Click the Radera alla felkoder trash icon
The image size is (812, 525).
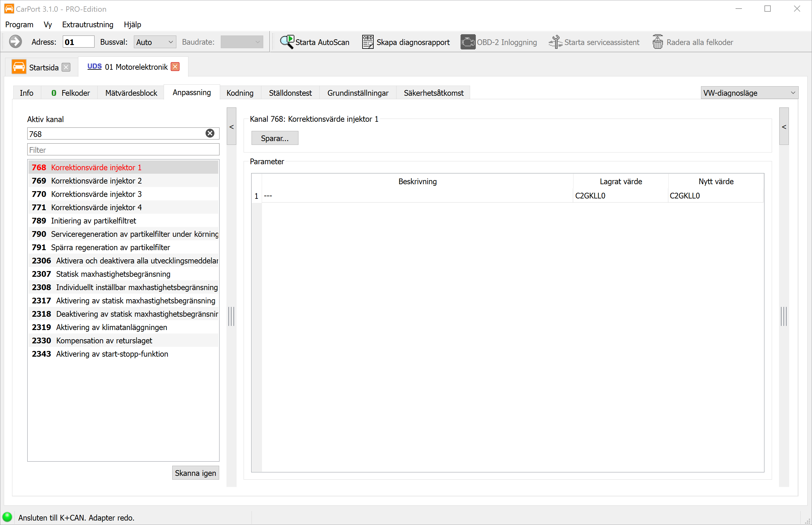(x=658, y=42)
